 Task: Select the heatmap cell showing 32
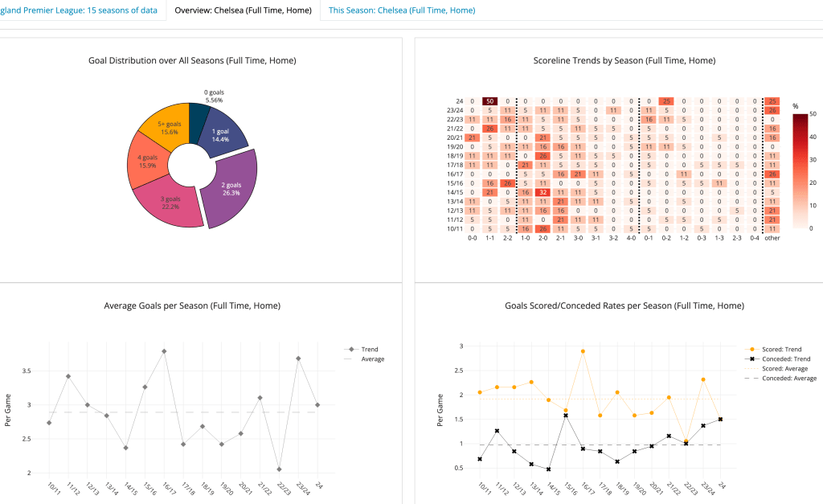tap(543, 193)
